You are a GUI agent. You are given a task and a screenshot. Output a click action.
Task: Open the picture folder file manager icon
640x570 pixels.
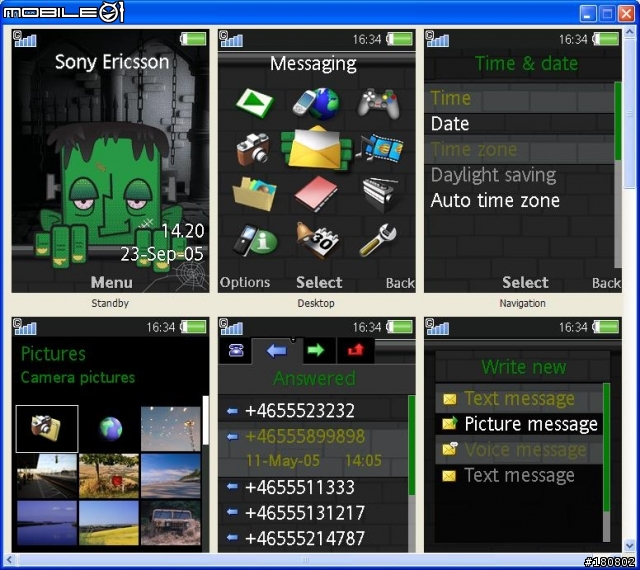254,194
